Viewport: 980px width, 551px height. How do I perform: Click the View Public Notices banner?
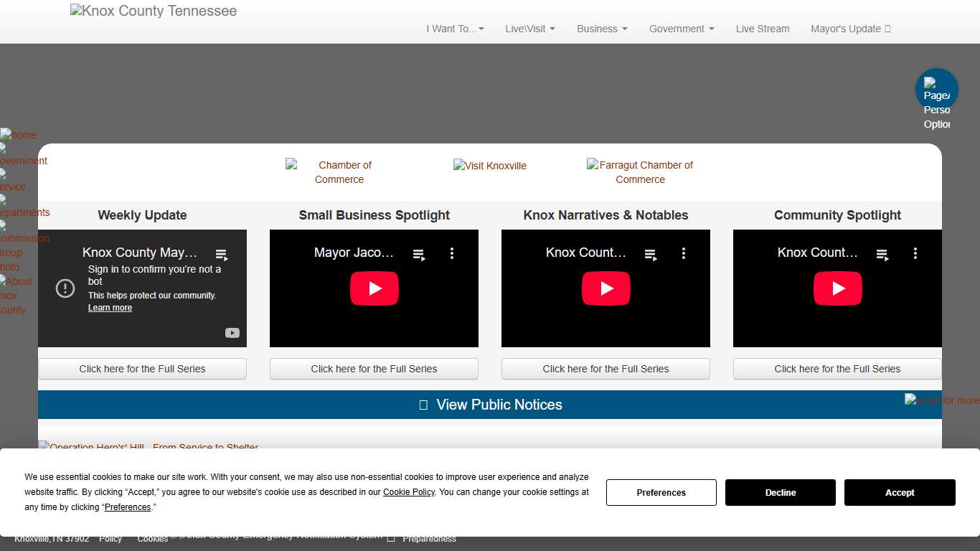[x=490, y=405]
